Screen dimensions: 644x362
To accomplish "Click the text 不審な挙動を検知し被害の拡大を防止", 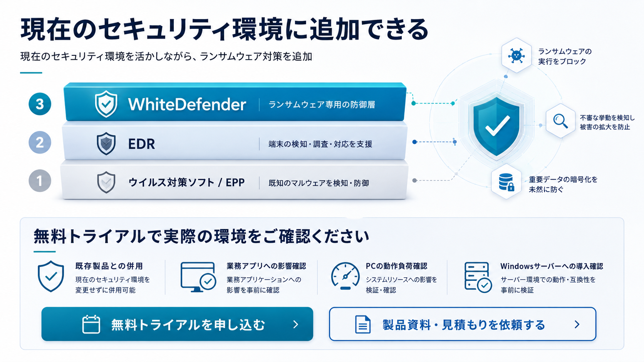I will tap(607, 122).
